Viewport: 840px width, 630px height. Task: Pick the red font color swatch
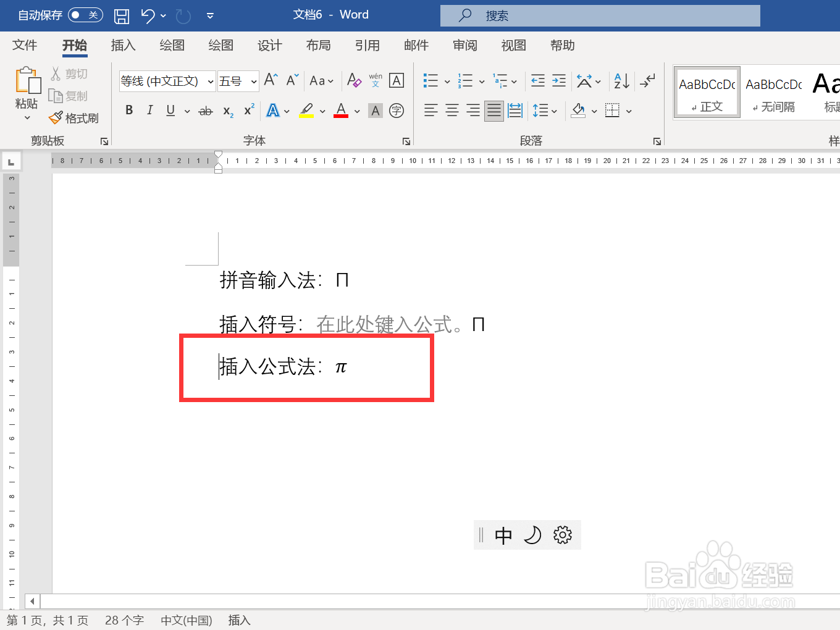pyautogui.click(x=340, y=110)
